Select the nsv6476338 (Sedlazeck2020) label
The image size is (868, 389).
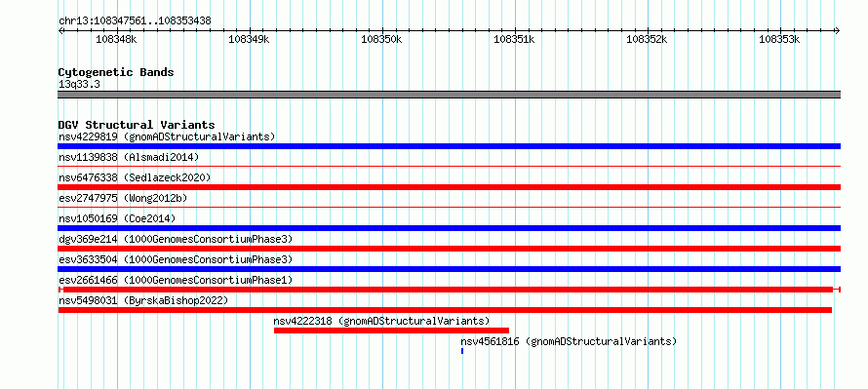pyautogui.click(x=135, y=177)
